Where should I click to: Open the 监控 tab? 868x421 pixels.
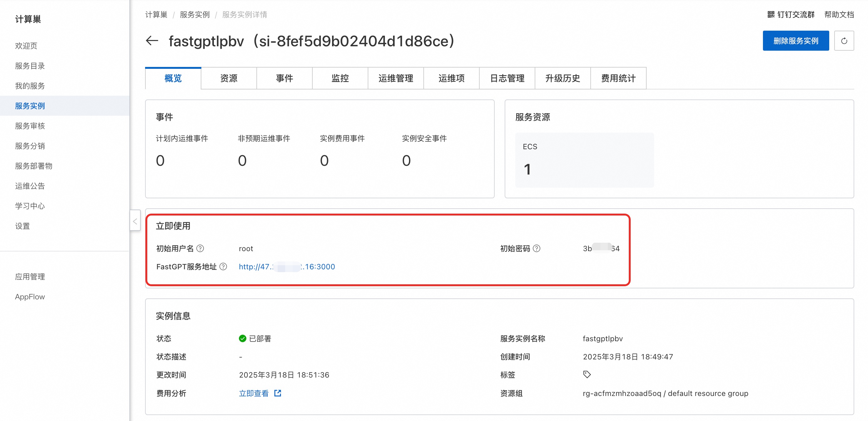coord(340,78)
